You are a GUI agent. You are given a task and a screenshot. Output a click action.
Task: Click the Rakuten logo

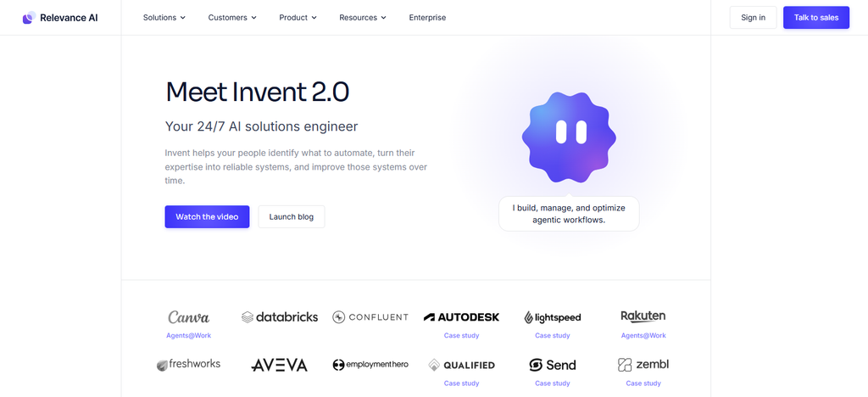click(643, 316)
